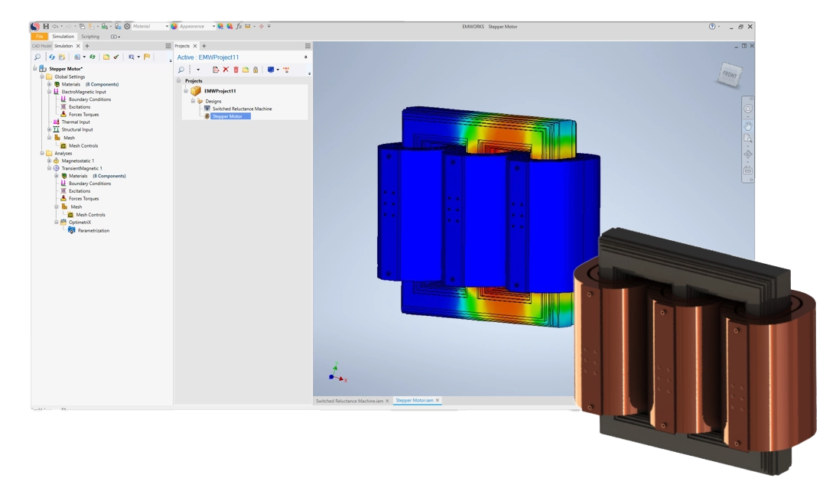Open the Material dropdown in the top toolbar
The image size is (839, 504).
tap(167, 27)
